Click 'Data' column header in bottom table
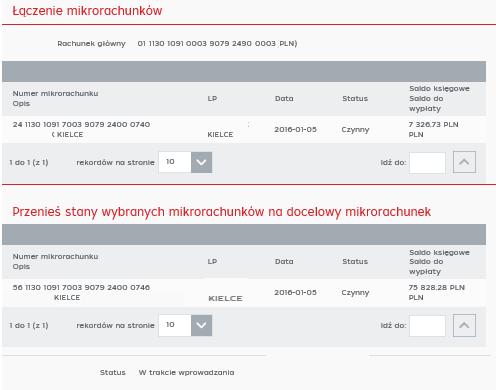 point(284,262)
